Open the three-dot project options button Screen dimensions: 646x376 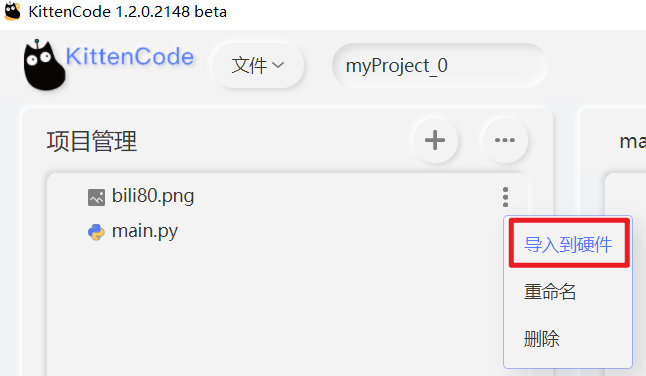505,140
